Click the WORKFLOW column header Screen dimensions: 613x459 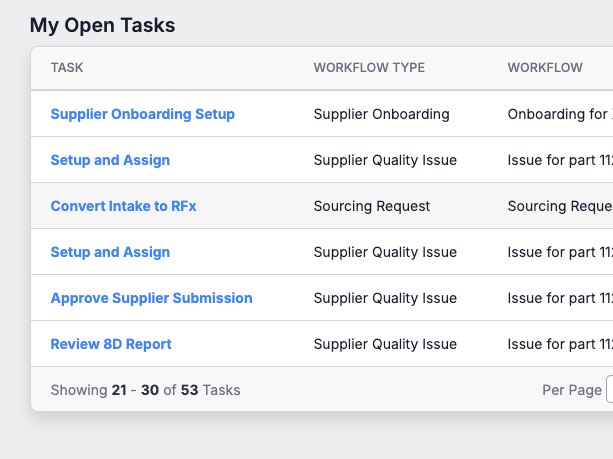[x=545, y=68]
